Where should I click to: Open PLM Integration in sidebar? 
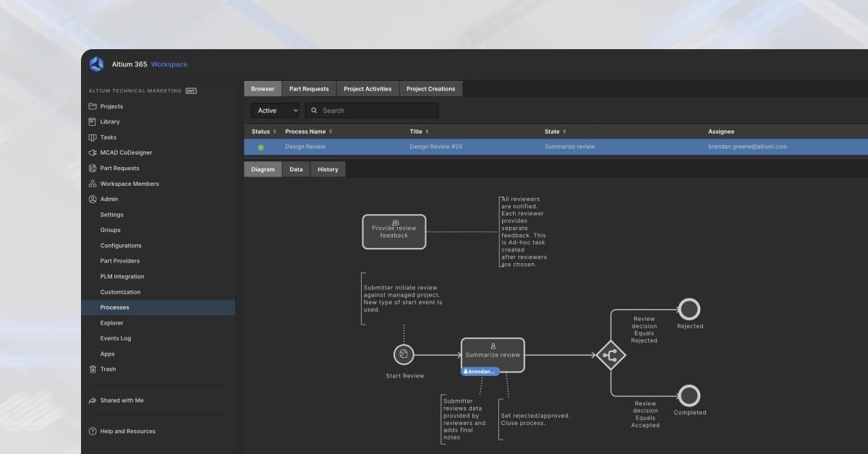click(x=122, y=276)
